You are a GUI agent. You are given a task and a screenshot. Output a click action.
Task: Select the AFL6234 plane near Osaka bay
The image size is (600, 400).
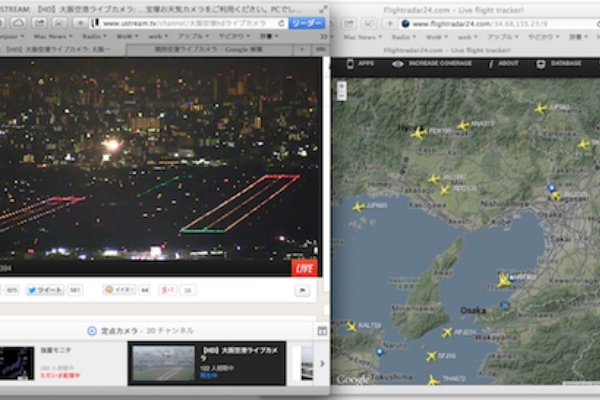(447, 332)
